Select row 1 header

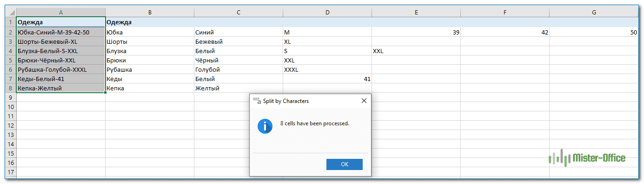pos(11,22)
